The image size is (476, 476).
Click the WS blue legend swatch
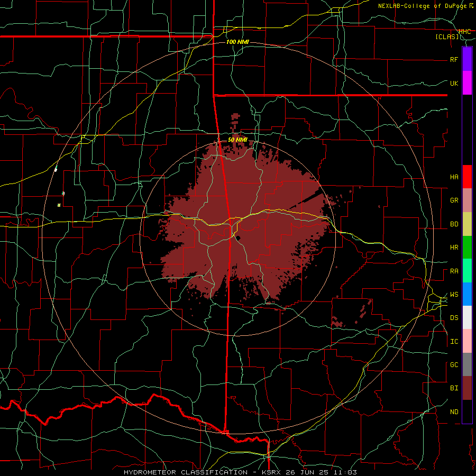coord(467,294)
